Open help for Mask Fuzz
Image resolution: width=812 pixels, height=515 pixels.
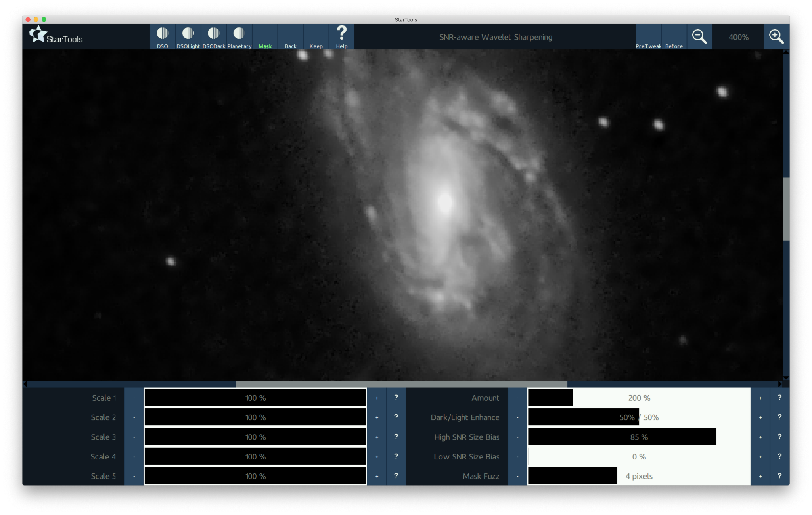(x=779, y=476)
